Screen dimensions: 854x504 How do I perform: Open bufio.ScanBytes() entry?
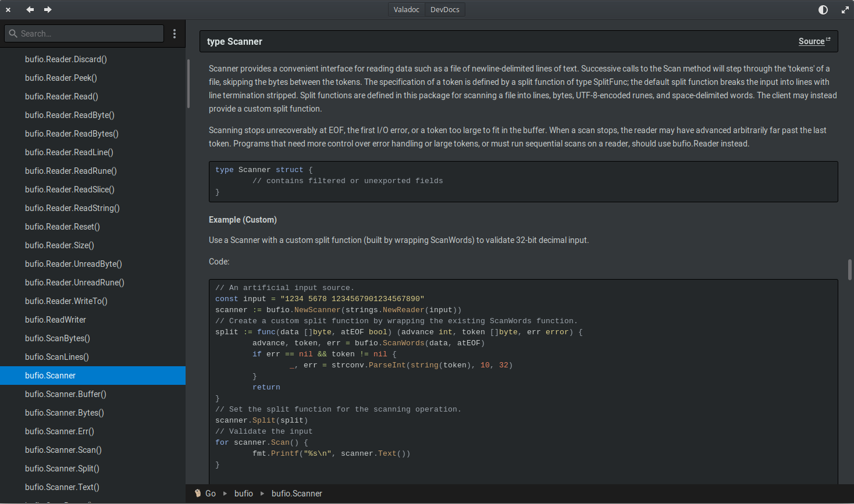(93, 338)
